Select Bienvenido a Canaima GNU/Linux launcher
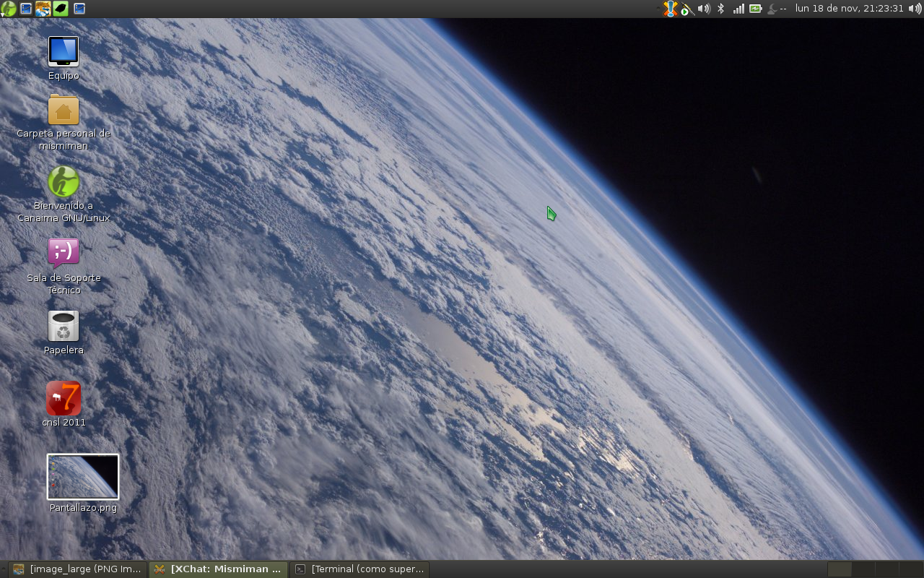The image size is (924, 578). pos(64,194)
